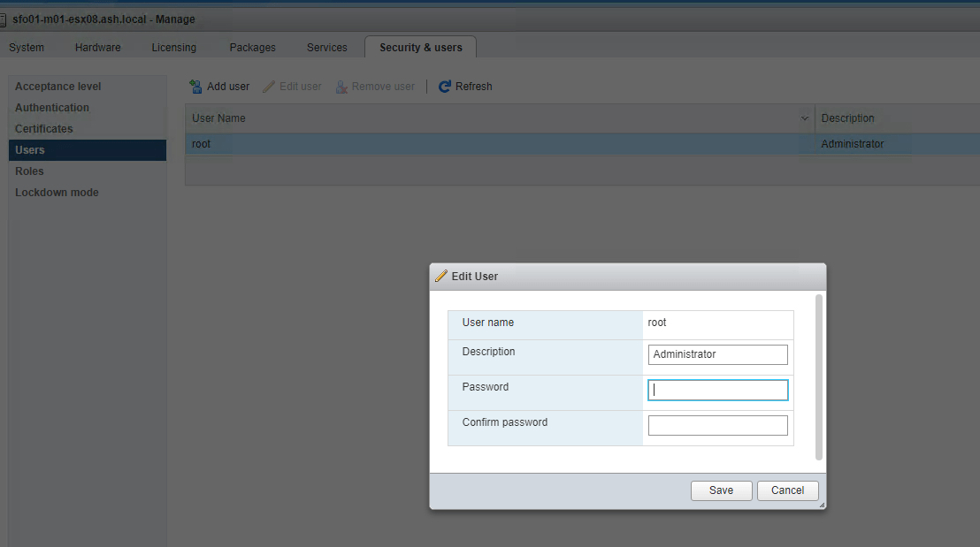The width and height of the screenshot is (980, 547).
Task: Click the pencil icon in Edit User dialog
Action: (x=440, y=276)
